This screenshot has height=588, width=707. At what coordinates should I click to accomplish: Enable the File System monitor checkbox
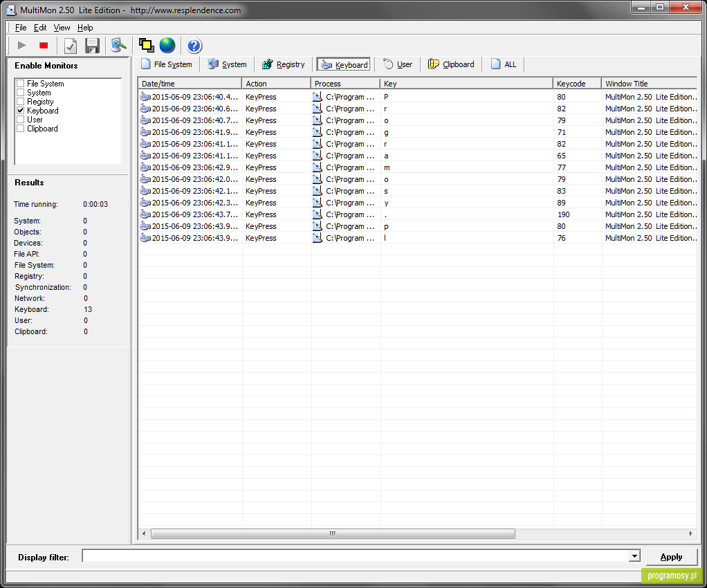tap(20, 84)
